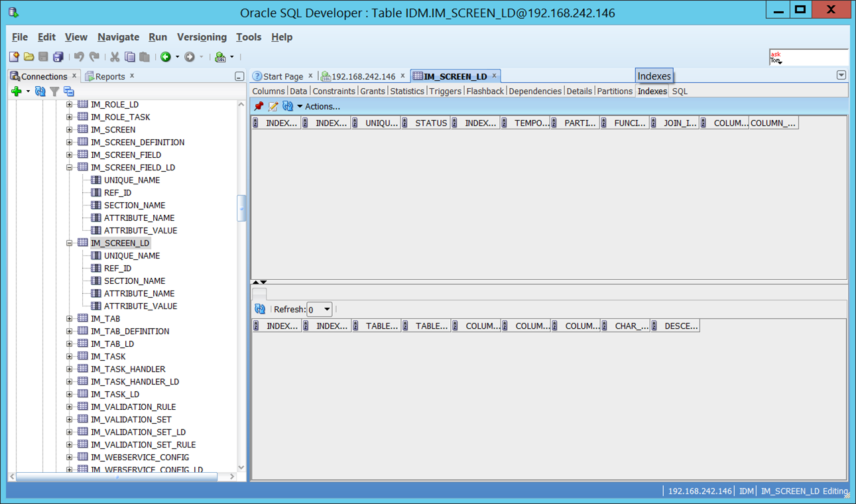Click the tree vertical scrollbar down arrow
Screen dimensions: 856x504
tap(241, 467)
